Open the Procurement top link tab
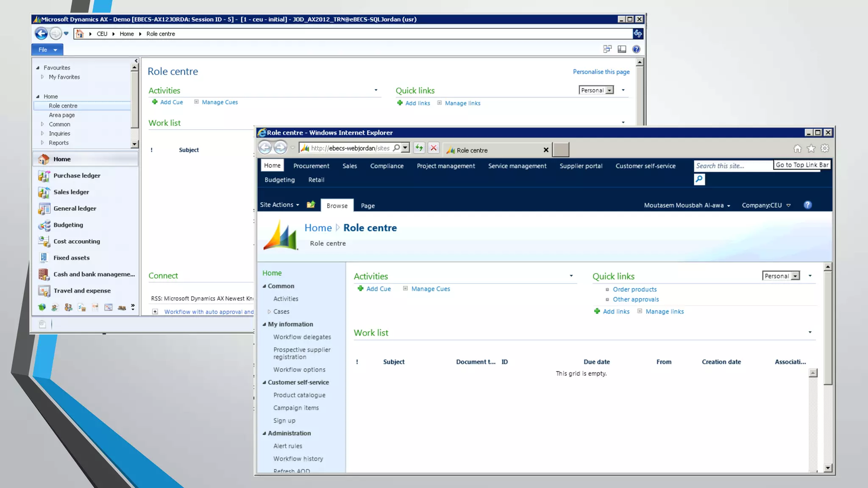 (x=311, y=166)
